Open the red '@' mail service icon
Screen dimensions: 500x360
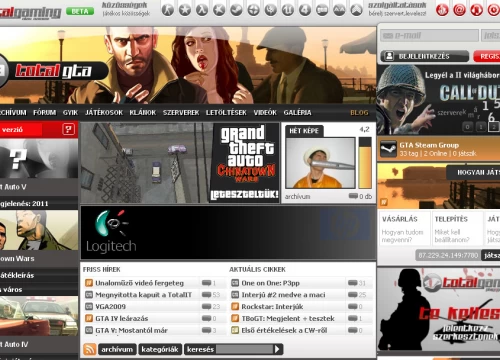tap(459, 10)
